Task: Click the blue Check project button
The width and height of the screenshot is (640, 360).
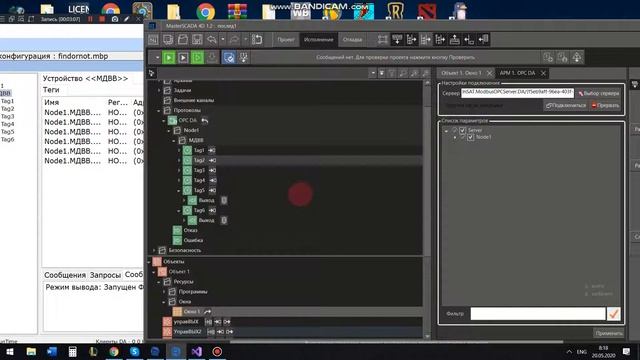Action: 229,58
